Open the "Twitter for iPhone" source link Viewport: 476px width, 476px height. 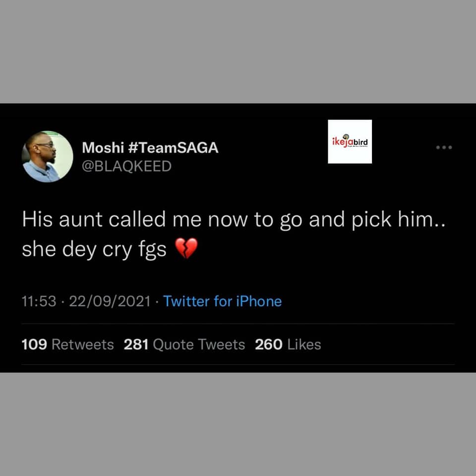222,301
